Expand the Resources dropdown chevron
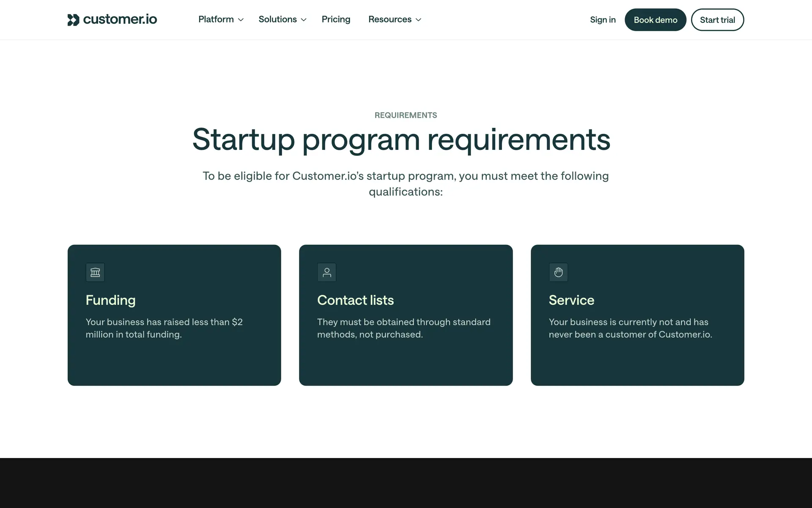 [x=418, y=20]
